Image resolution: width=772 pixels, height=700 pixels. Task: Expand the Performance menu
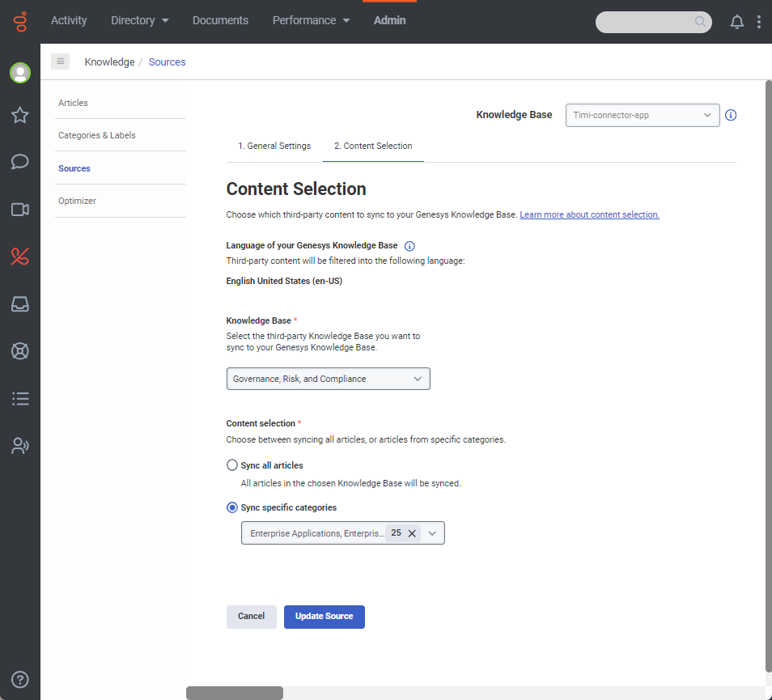pos(311,20)
